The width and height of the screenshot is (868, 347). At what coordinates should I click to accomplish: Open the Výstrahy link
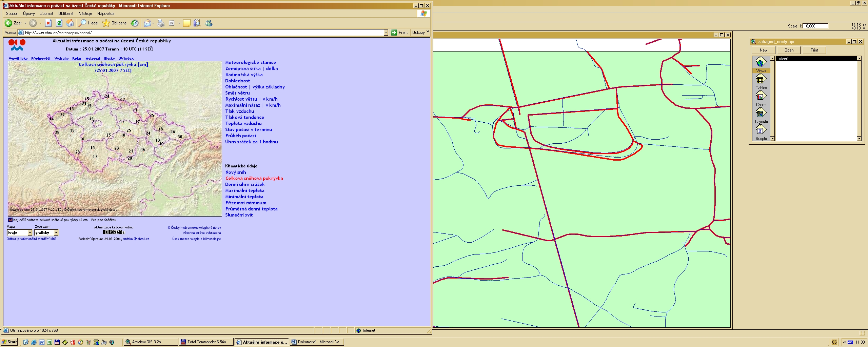(61, 58)
